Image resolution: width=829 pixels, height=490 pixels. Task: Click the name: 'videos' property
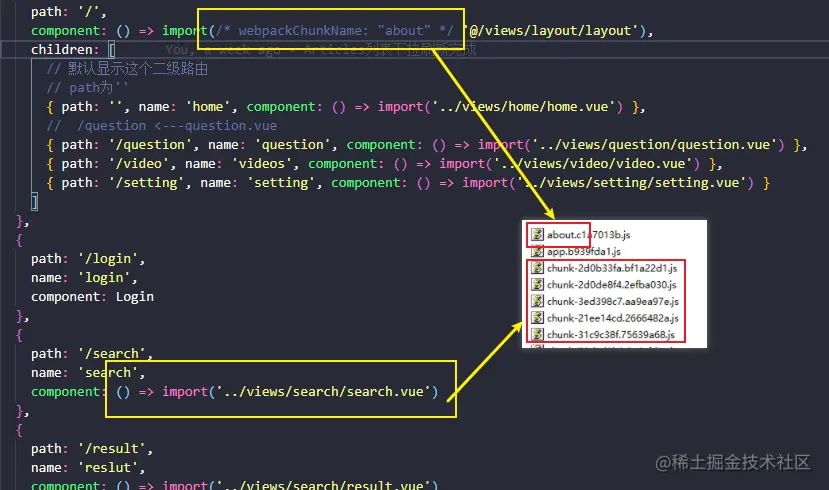click(x=238, y=164)
